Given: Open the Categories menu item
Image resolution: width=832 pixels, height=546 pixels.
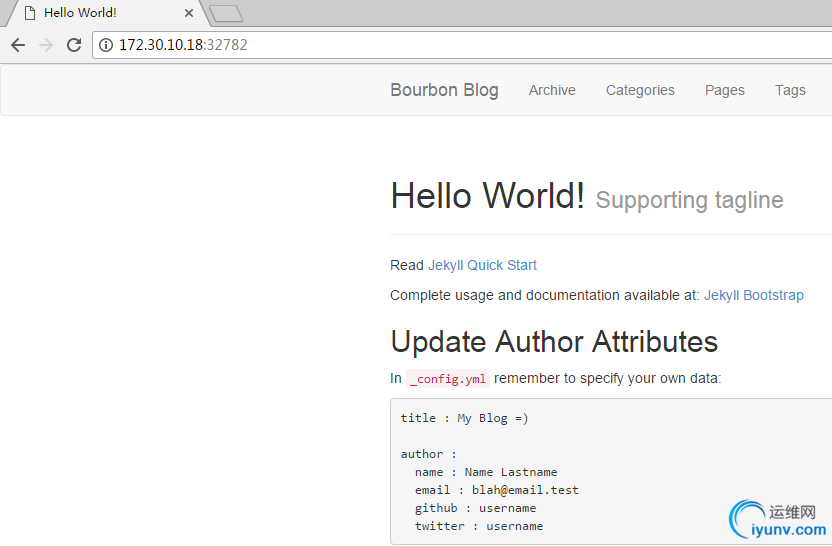Looking at the screenshot, I should pyautogui.click(x=640, y=90).
